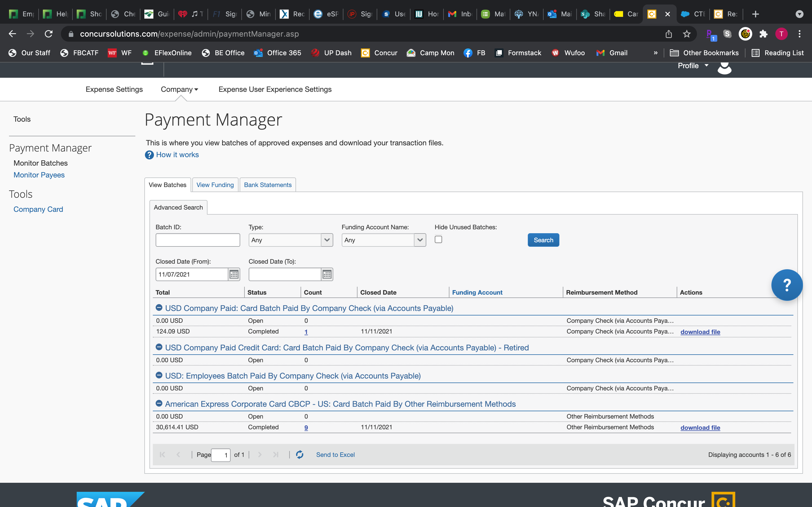Expand the Type dropdown selector
812x507 pixels.
pyautogui.click(x=326, y=239)
